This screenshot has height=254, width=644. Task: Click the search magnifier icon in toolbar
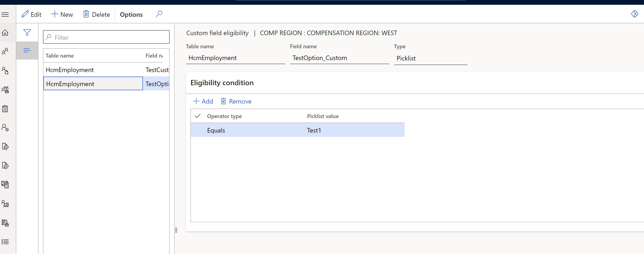coord(159,15)
